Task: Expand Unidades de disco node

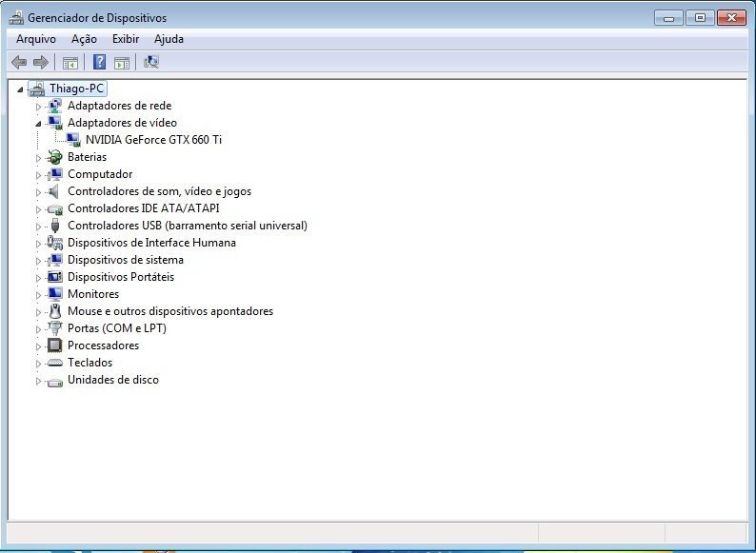Action: [x=39, y=381]
